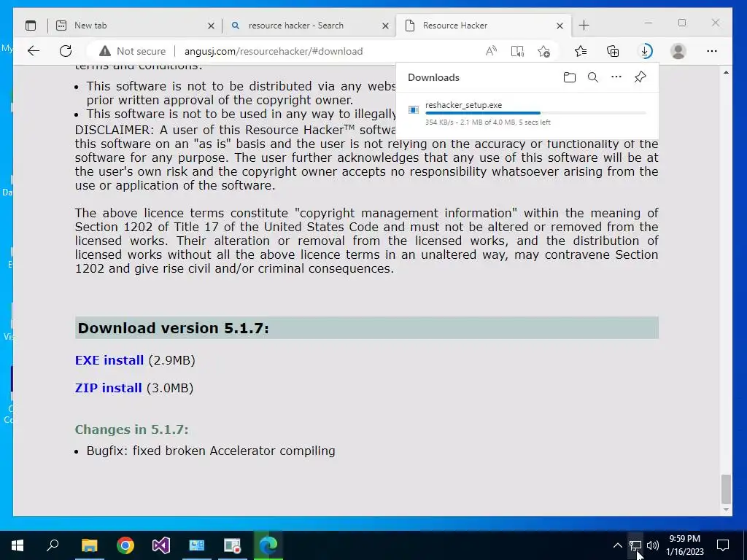Screen dimensions: 747x560
Task: Open the Collections panel
Action: 613,51
